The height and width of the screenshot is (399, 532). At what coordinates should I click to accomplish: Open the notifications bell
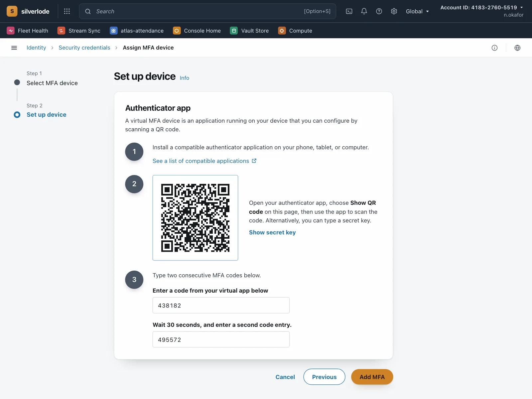364,11
